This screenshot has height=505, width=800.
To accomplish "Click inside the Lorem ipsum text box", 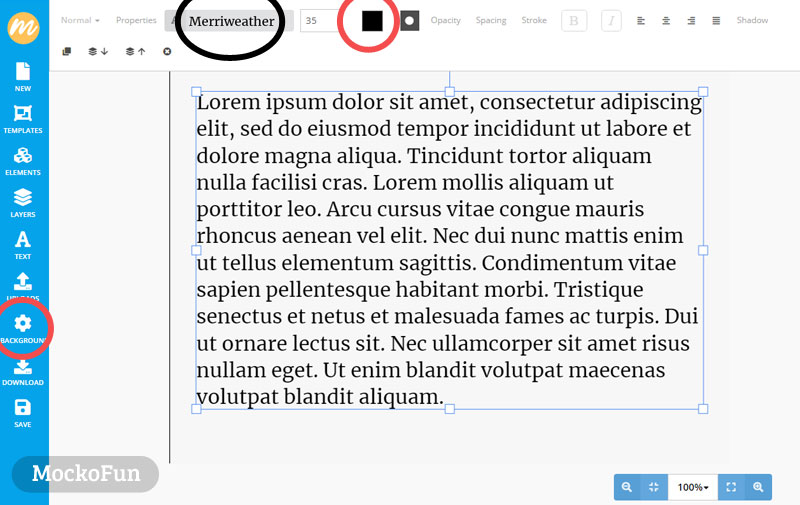I will click(449, 250).
